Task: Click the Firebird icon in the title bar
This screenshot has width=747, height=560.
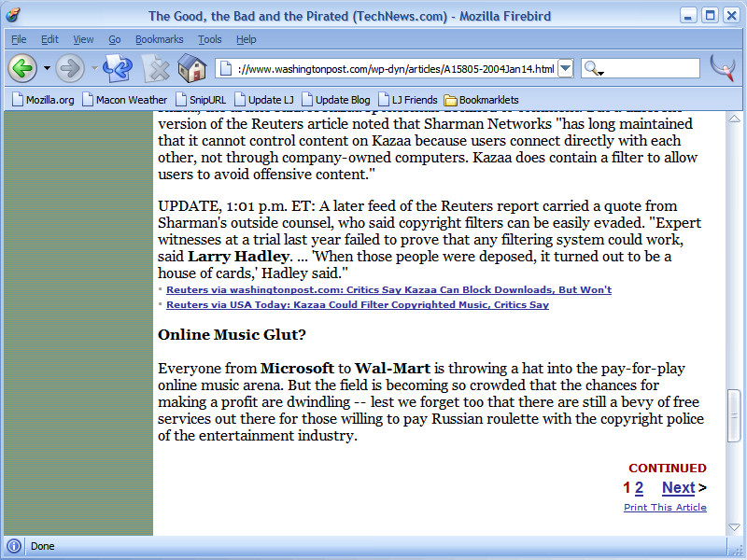Action: pos(13,15)
